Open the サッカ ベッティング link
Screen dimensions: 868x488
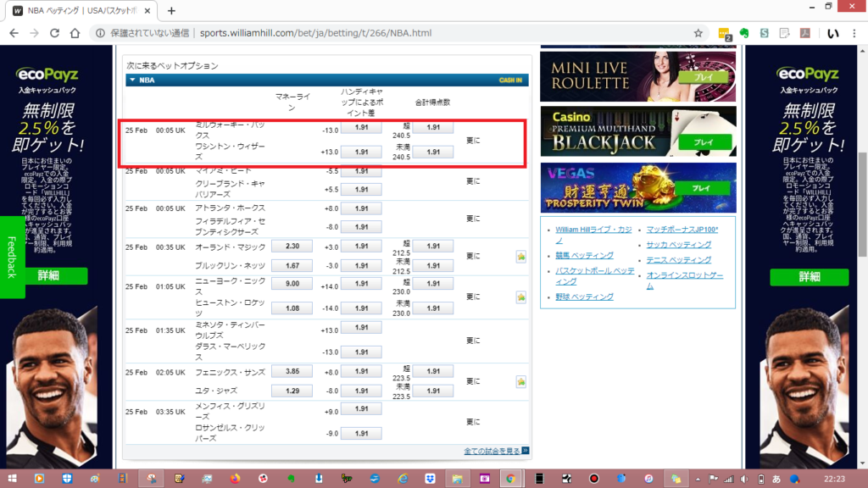679,245
